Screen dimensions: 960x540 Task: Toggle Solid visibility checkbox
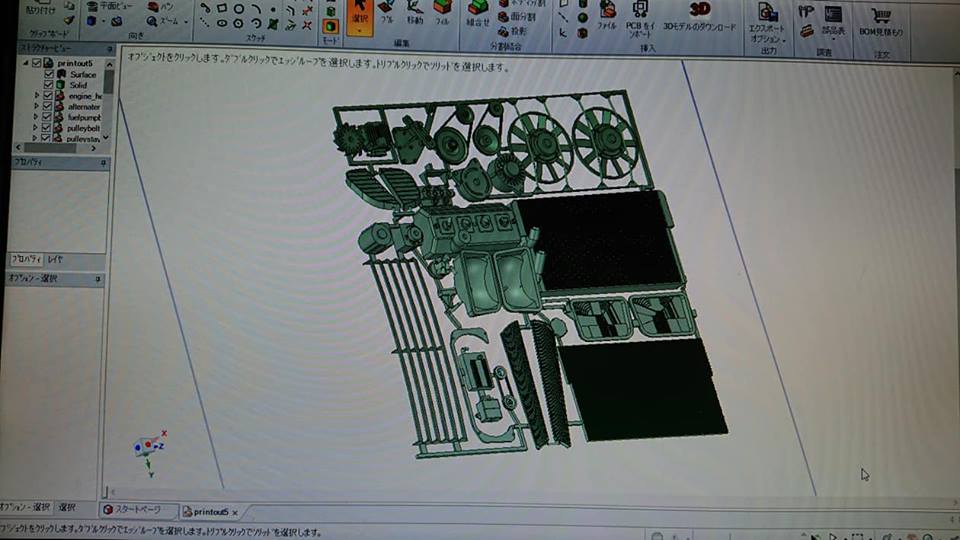pos(48,85)
